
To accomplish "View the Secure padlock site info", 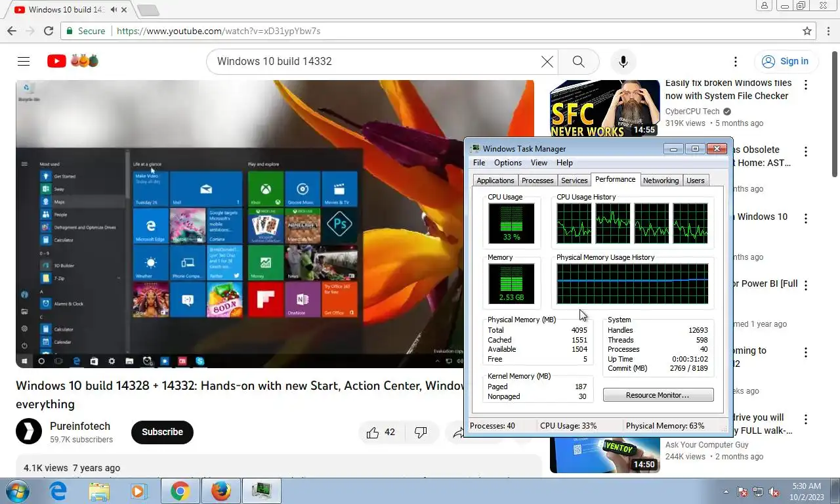I will coord(86,31).
